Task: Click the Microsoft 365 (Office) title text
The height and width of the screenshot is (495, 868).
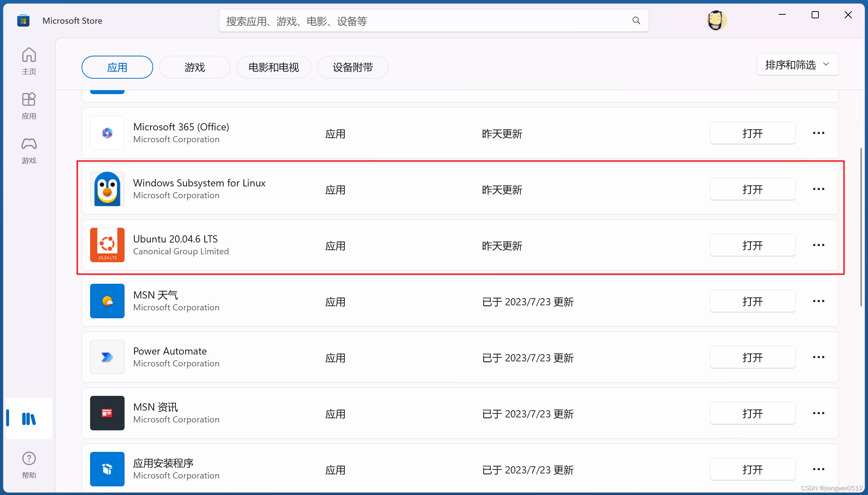Action: (181, 127)
